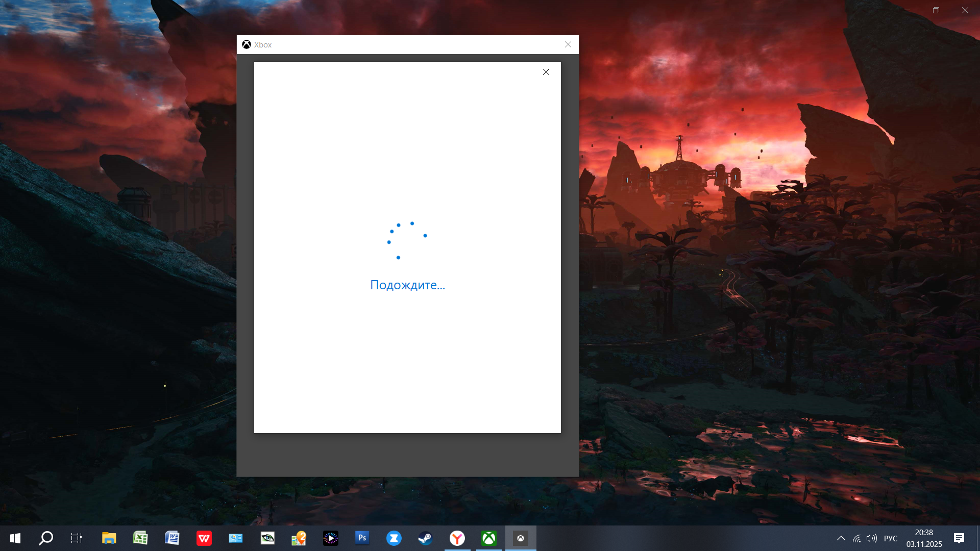Viewport: 980px width, 551px height.
Task: Open Task View
Action: click(x=77, y=538)
